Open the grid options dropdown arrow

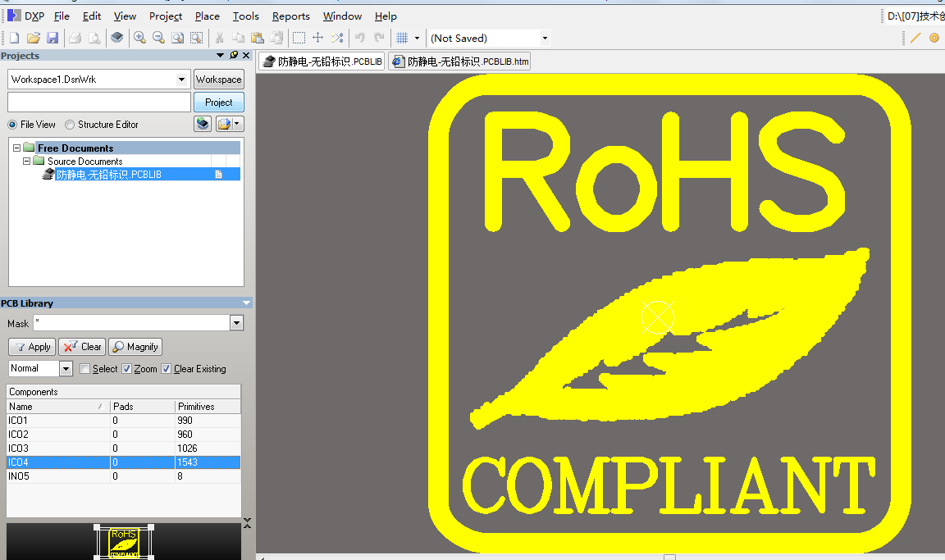[417, 38]
